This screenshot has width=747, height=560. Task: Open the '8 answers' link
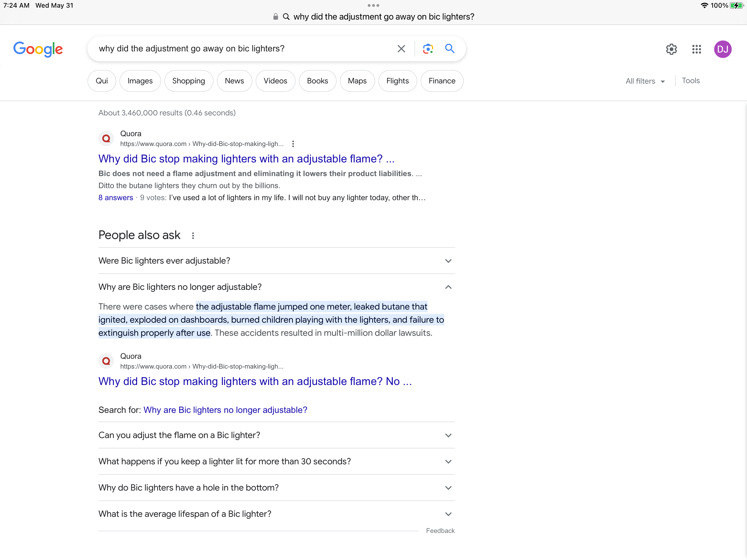pyautogui.click(x=116, y=198)
